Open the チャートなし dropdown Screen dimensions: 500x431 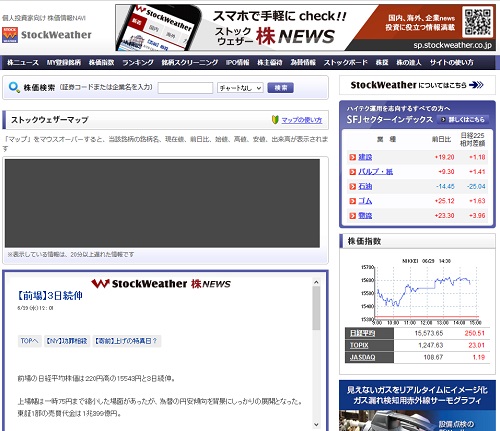[x=240, y=88]
